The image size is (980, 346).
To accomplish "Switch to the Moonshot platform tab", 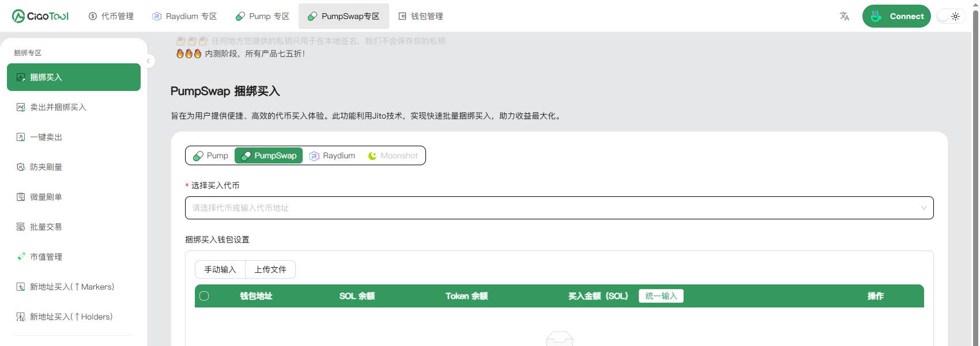I will [393, 155].
